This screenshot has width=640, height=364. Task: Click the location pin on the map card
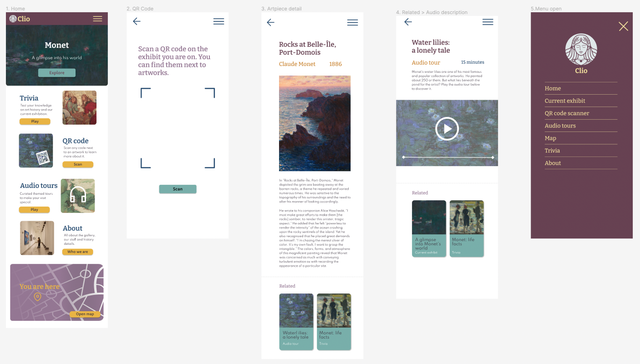click(38, 297)
